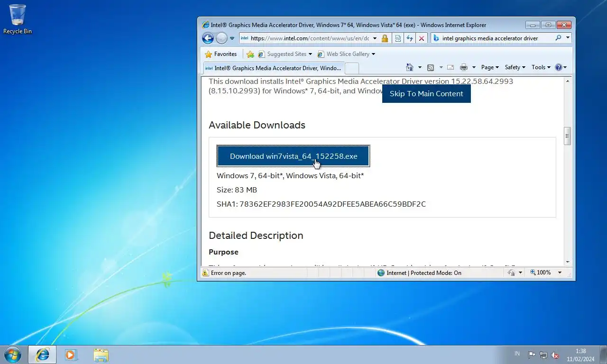
Task: Click the IN language indicator
Action: (x=517, y=354)
